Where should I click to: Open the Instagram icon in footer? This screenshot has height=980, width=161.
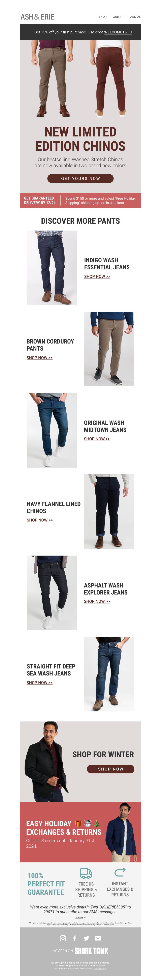[63, 938]
